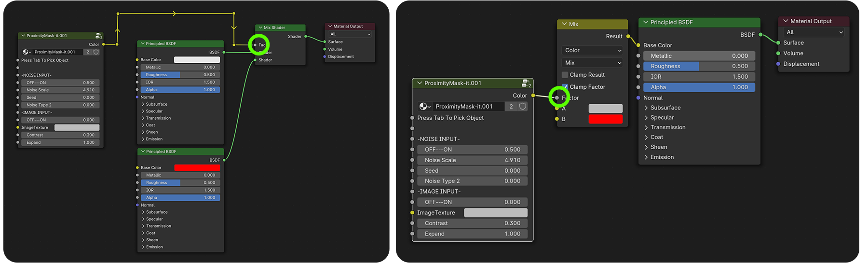Viewport: 868px width, 264px height.
Task: Click the red B color swatch in Mix node
Action: (605, 119)
